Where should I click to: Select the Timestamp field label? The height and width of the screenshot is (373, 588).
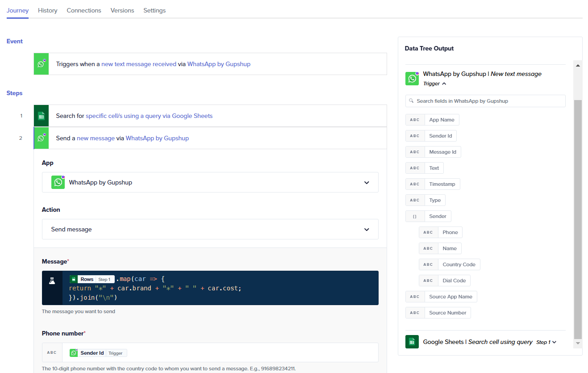coord(442,184)
